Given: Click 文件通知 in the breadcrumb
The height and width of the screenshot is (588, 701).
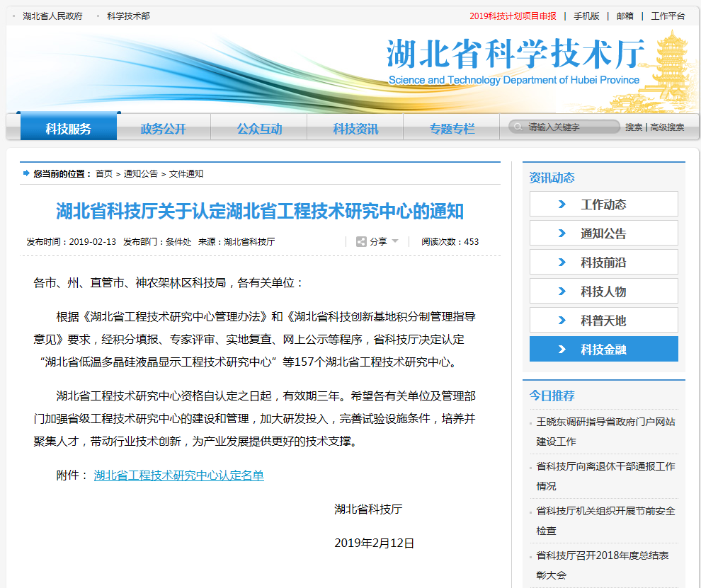Looking at the screenshot, I should (186, 174).
